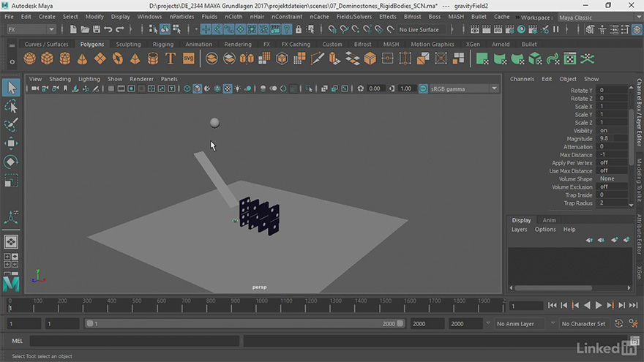
Task: Select the Lasso tool in the toolbox
Action: (11, 106)
